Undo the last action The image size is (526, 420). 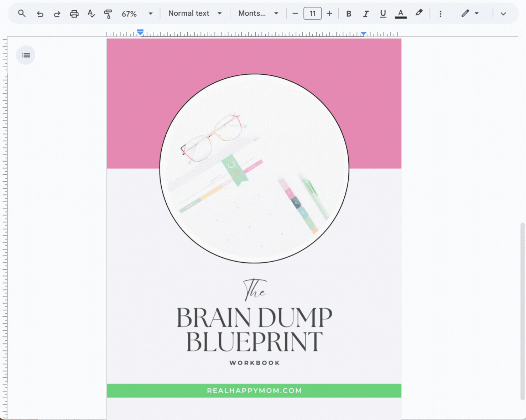pos(40,14)
